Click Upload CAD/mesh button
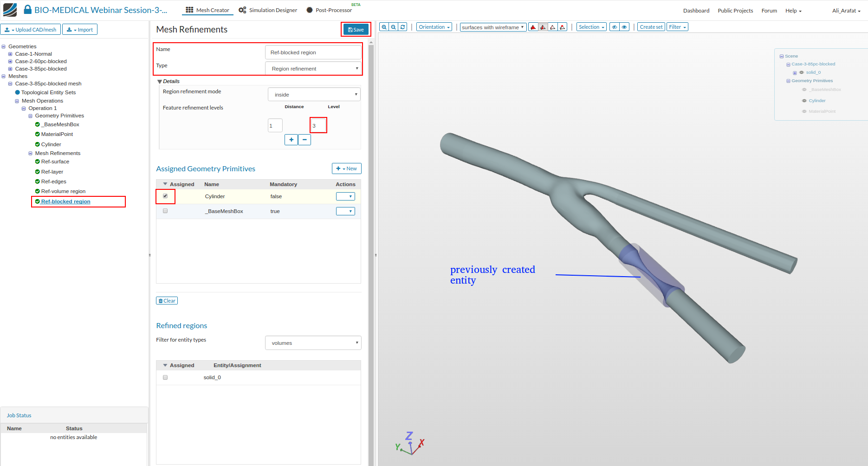 coord(31,30)
